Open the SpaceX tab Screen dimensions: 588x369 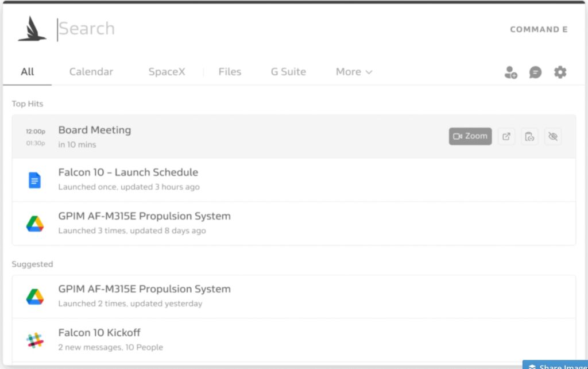(167, 72)
